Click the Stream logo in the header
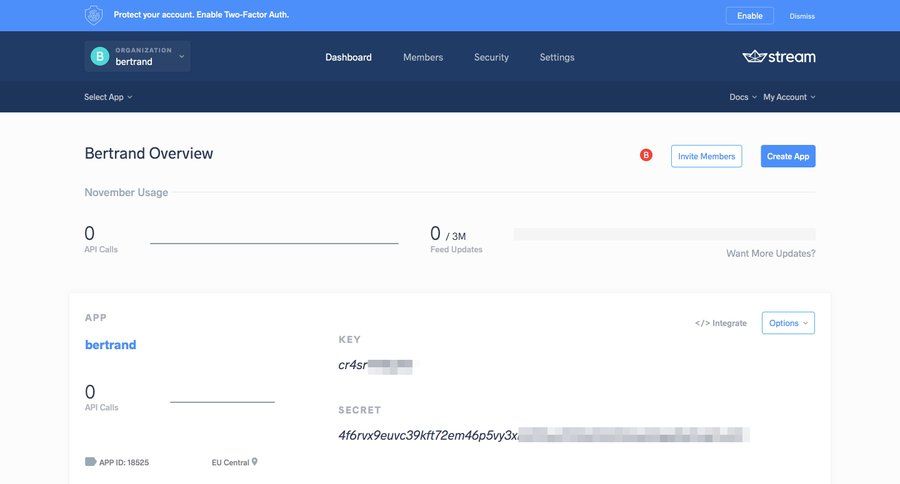 coord(779,57)
